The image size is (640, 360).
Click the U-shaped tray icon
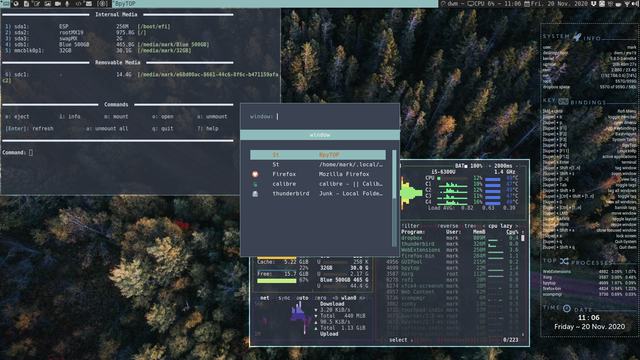594,4
